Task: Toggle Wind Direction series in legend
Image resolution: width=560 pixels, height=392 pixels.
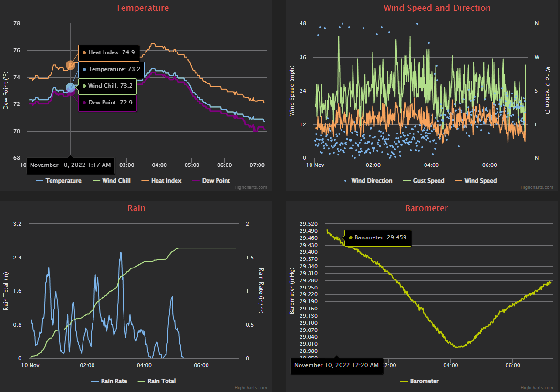Action: 367,181
